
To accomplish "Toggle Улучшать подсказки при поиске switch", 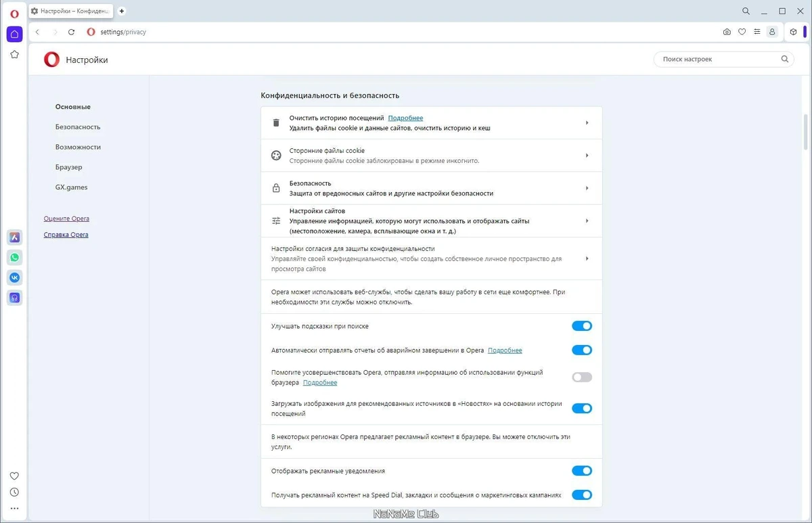I will click(x=582, y=326).
